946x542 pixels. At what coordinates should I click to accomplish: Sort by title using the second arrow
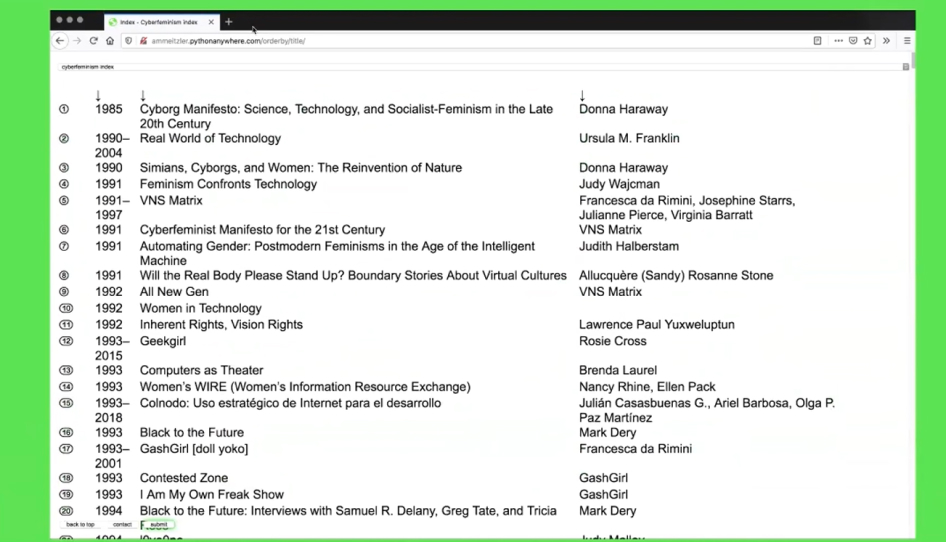143,95
